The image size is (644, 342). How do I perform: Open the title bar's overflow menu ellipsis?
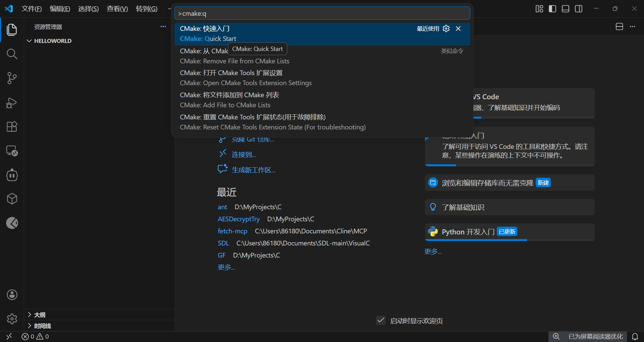click(x=170, y=9)
